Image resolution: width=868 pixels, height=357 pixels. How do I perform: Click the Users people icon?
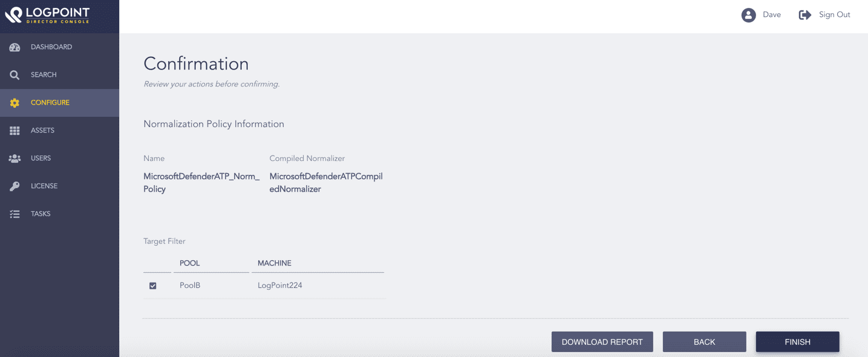tap(15, 158)
